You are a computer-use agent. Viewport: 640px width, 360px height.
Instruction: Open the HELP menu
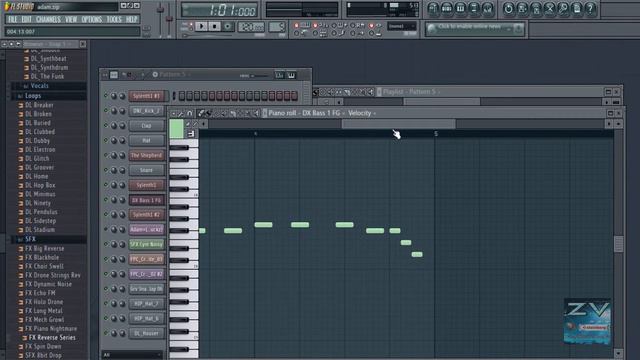click(x=131, y=19)
